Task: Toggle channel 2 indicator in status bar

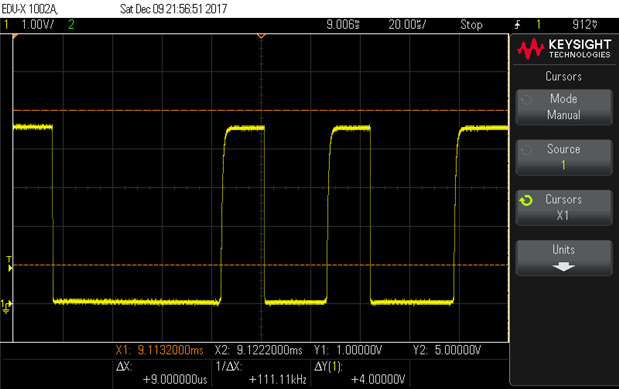Action: tap(71, 25)
